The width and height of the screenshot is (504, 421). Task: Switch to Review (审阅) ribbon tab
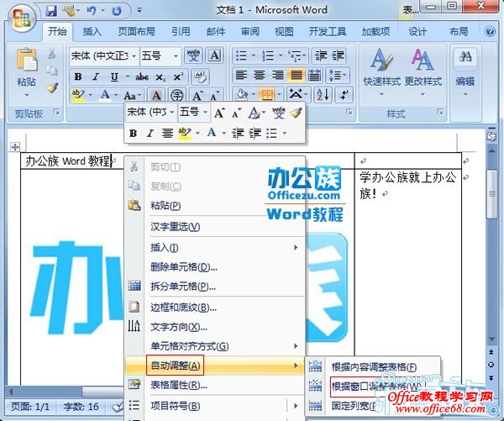250,31
